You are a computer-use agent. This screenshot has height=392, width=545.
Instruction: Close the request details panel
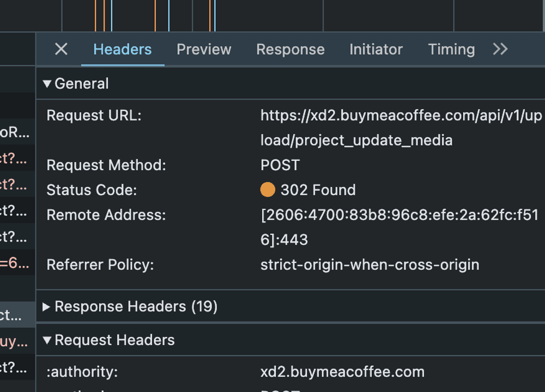(x=61, y=49)
